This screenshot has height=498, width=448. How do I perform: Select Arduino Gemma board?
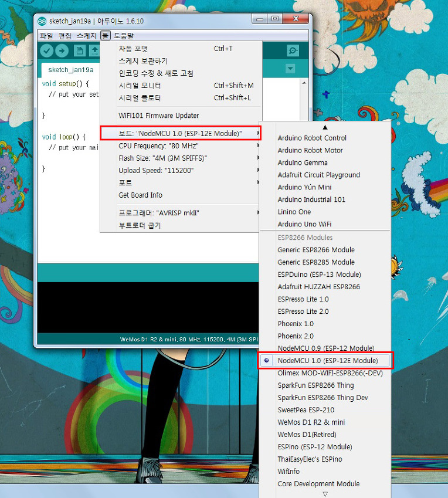325,162
